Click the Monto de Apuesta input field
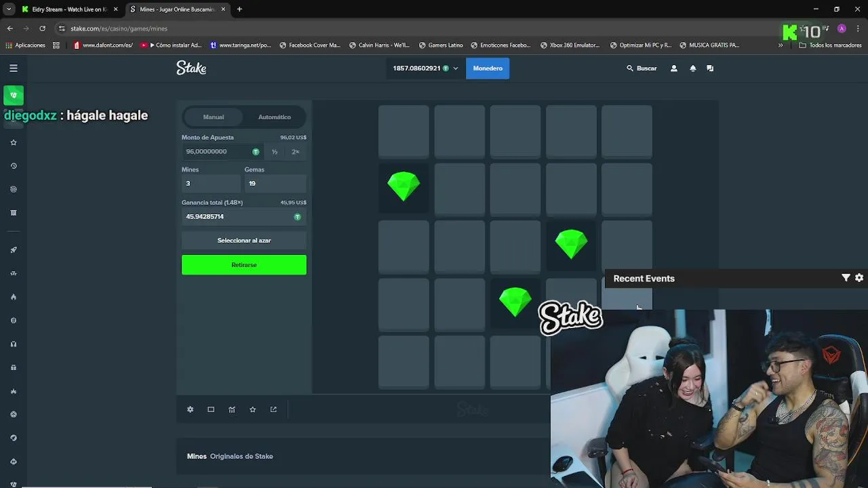Viewport: 868px width, 488px height. (x=222, y=152)
